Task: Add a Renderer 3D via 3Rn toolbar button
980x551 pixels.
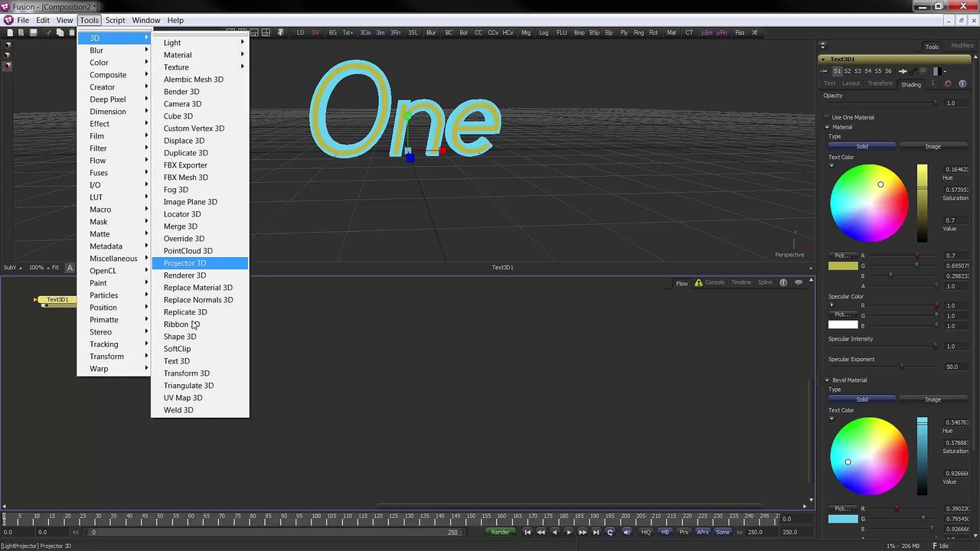Action: pyautogui.click(x=395, y=32)
